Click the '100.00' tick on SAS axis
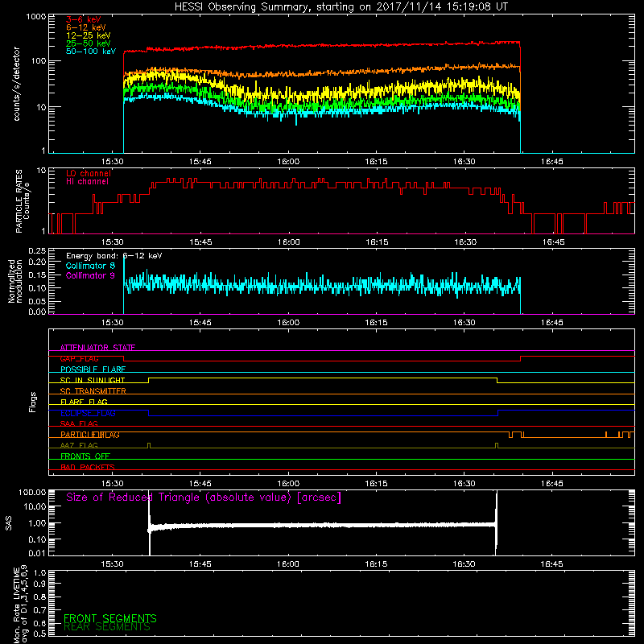The width and height of the screenshot is (644, 644). (x=32, y=493)
